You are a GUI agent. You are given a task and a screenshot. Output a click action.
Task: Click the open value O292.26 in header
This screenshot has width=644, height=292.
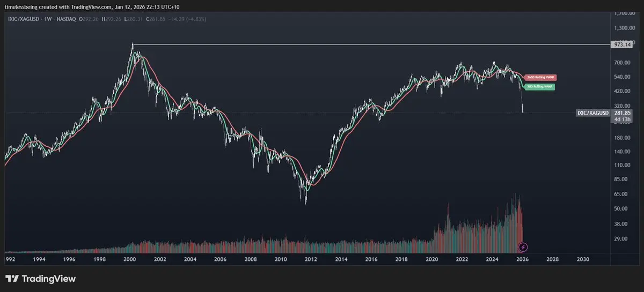point(89,19)
